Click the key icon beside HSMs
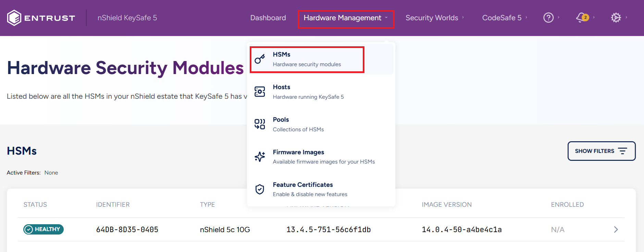Viewport: 644px width, 252px height. tap(260, 59)
